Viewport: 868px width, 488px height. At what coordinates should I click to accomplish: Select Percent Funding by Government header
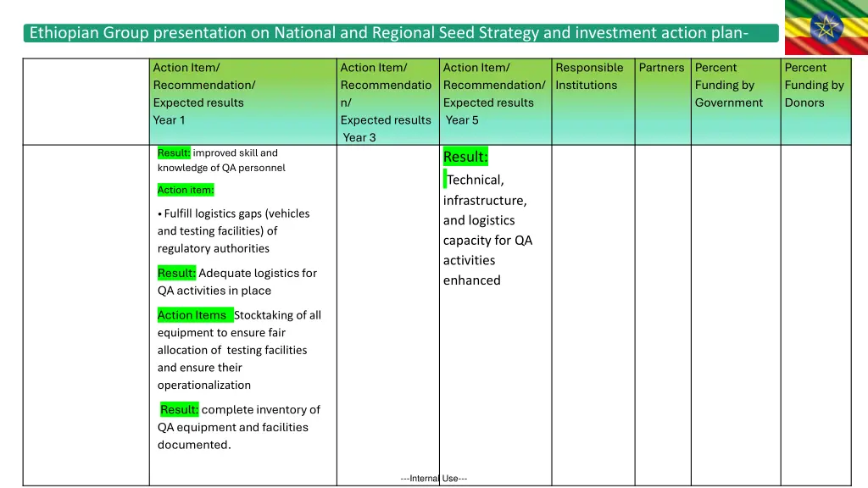click(729, 85)
